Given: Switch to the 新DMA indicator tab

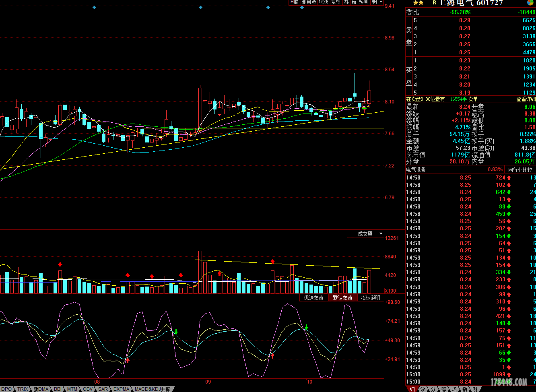Looking at the screenshot, I should 41,389.
